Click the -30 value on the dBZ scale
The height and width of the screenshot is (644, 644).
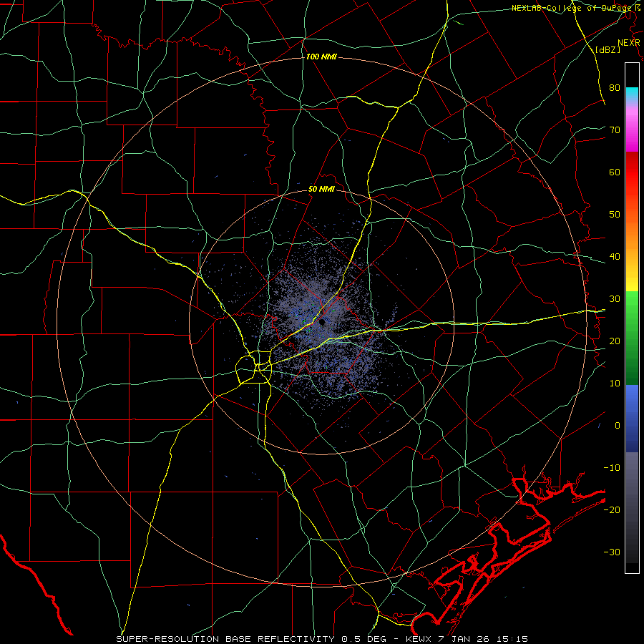click(612, 552)
